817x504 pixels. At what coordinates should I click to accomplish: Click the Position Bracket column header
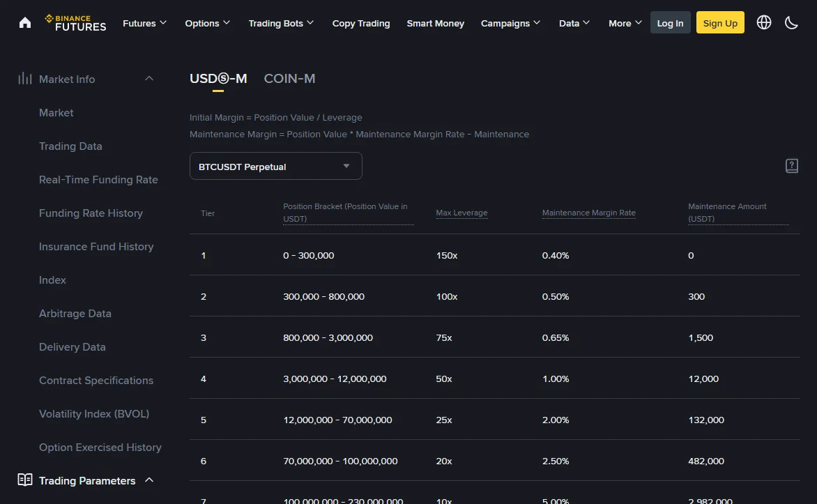(x=349, y=213)
